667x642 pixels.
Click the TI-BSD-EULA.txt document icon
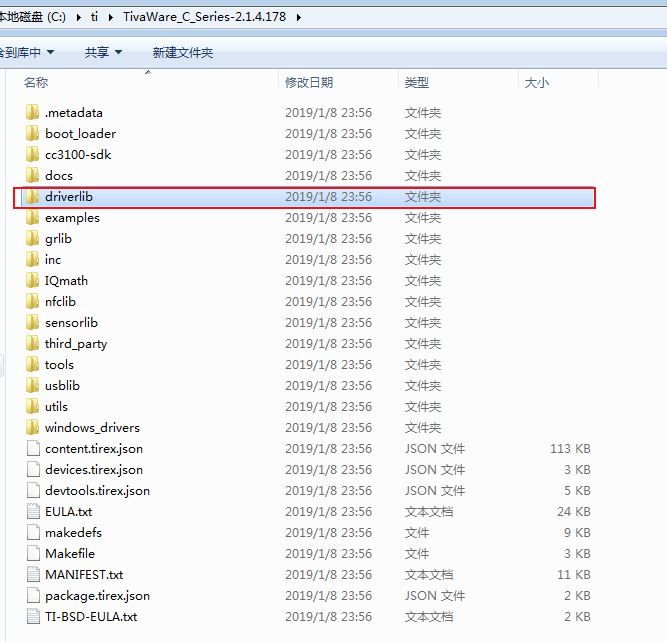coord(33,616)
